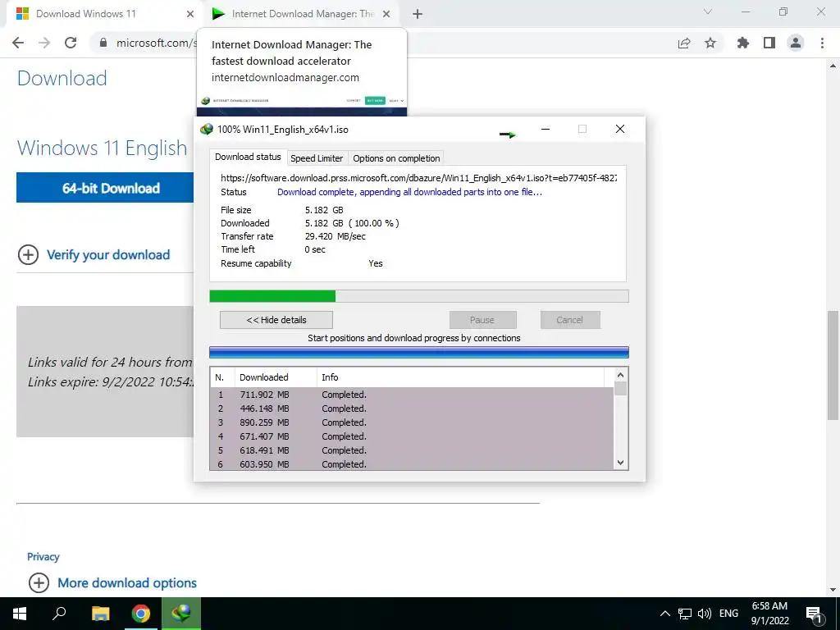Click the IDM tab preview thumbnail
The width and height of the screenshot is (840, 630).
click(x=302, y=104)
